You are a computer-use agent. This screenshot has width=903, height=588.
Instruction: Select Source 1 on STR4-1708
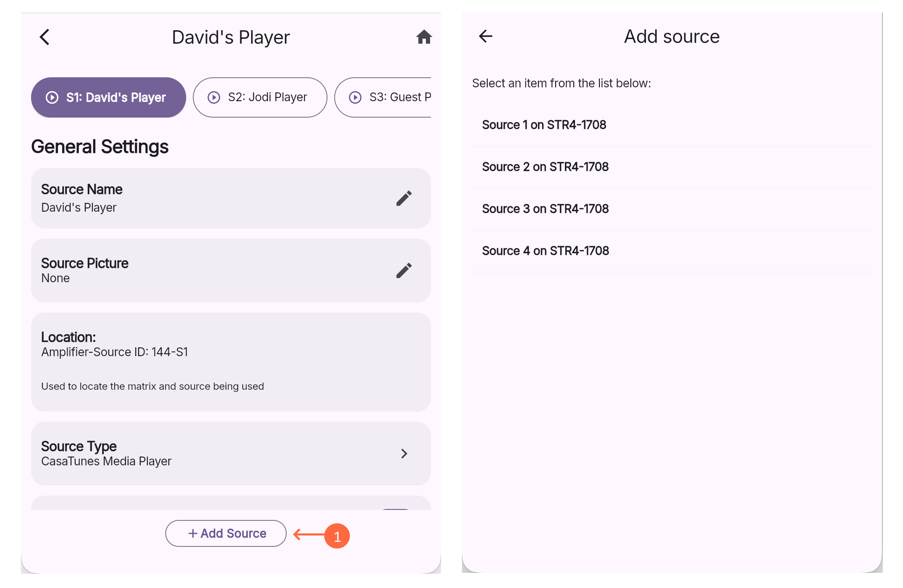[672, 125]
